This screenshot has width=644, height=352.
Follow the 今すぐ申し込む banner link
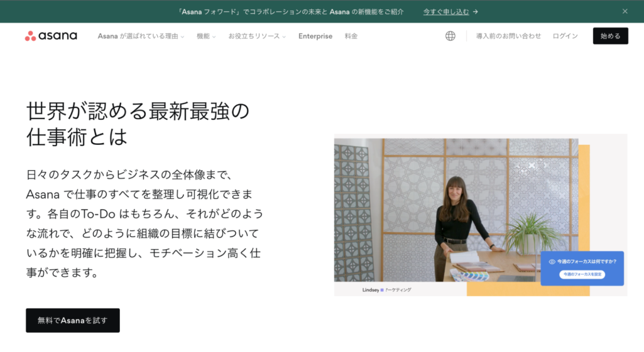coord(446,11)
